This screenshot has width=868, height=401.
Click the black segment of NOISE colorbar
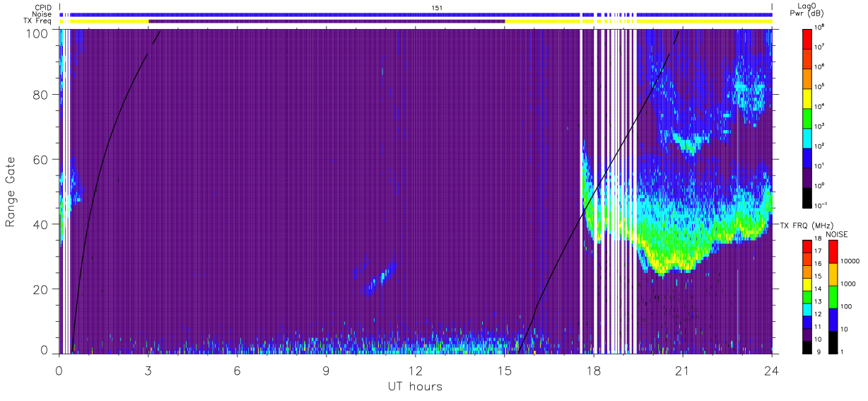(x=833, y=341)
